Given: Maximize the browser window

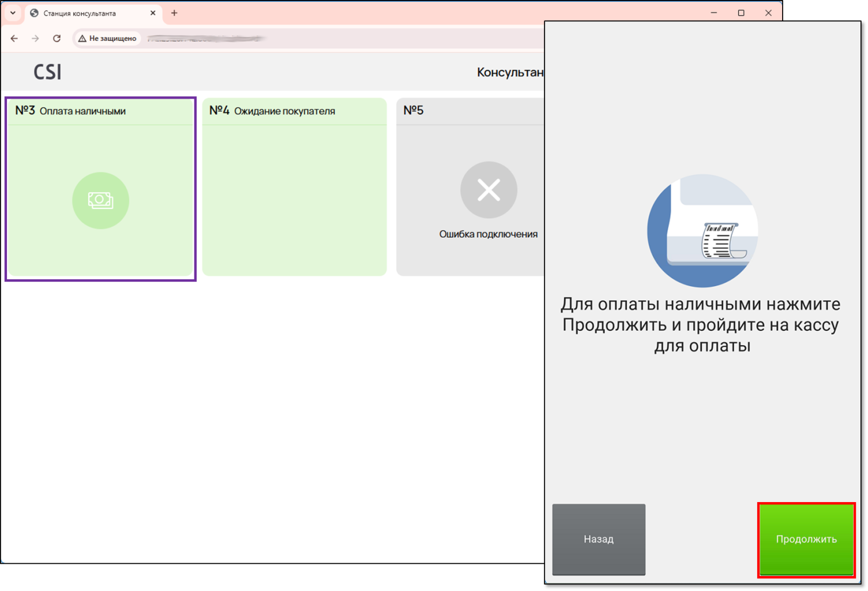Looking at the screenshot, I should [741, 13].
